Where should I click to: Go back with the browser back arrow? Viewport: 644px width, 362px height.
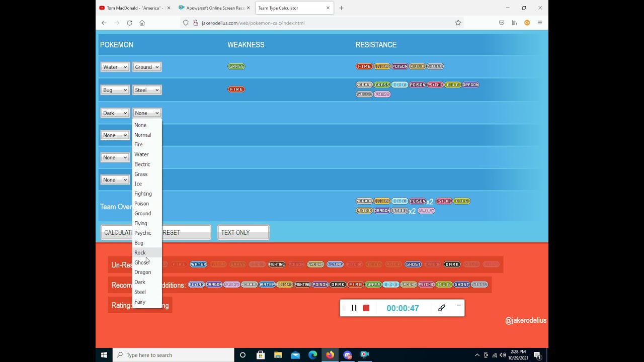tap(104, 23)
